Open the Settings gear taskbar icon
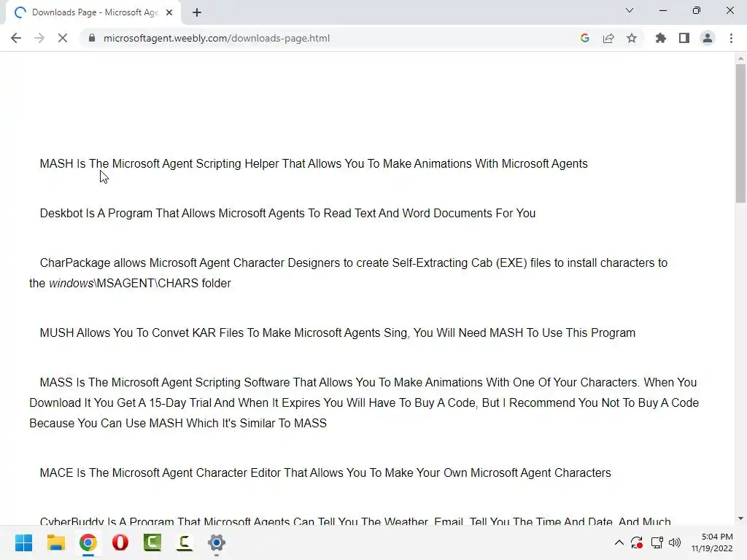The width and height of the screenshot is (747, 560). tap(216, 542)
